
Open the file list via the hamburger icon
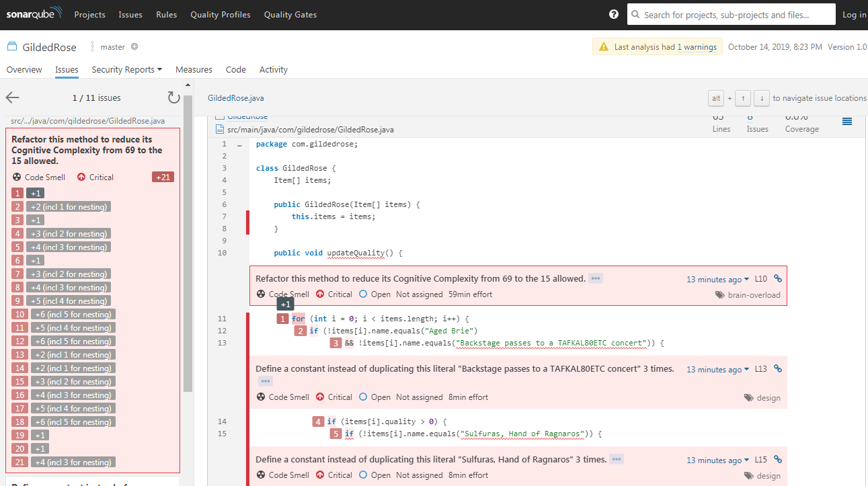[x=847, y=122]
